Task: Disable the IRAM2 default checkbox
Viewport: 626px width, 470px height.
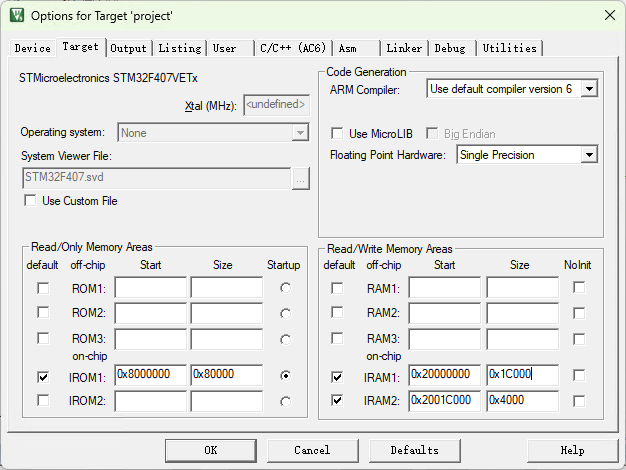Action: (337, 400)
